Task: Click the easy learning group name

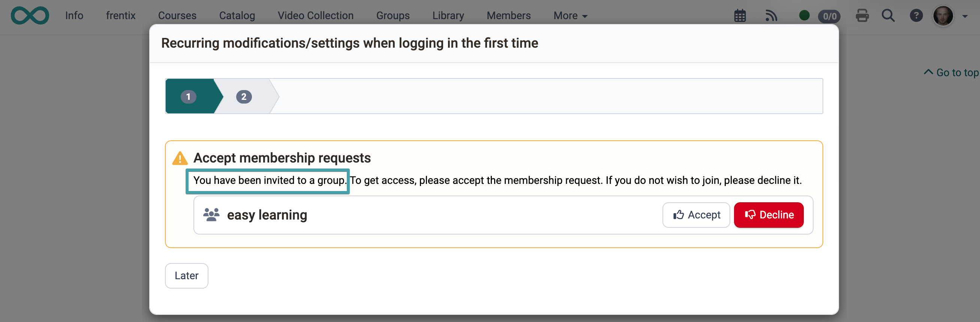Action: pyautogui.click(x=267, y=215)
